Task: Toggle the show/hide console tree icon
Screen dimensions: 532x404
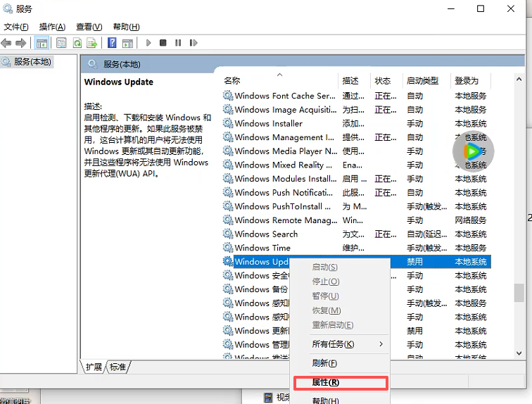Action: (42, 43)
